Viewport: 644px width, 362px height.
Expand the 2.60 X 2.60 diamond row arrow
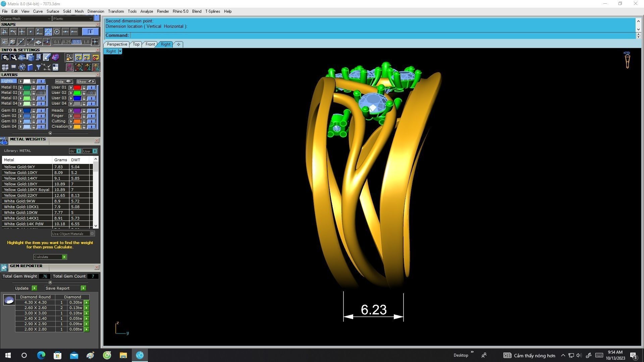click(x=87, y=308)
